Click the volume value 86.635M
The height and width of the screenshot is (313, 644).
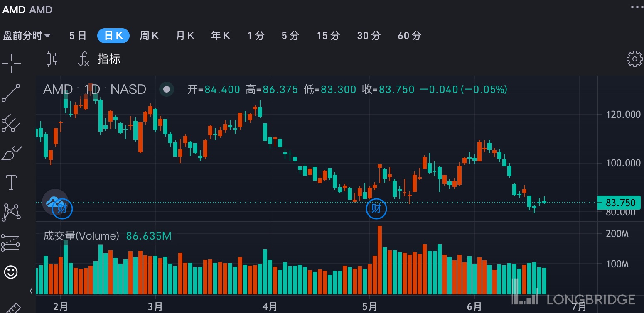tap(149, 236)
